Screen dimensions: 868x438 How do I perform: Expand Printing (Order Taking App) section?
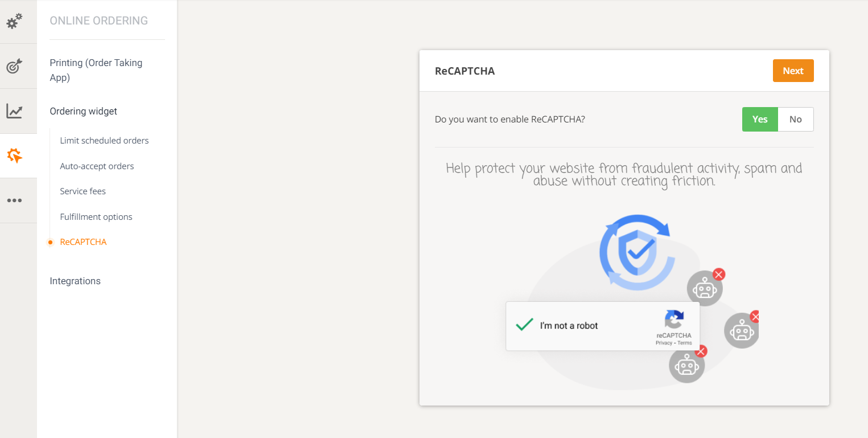(x=96, y=70)
